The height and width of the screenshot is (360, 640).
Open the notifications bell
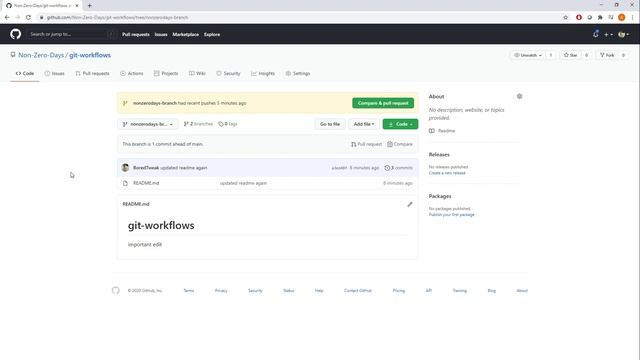click(x=596, y=34)
